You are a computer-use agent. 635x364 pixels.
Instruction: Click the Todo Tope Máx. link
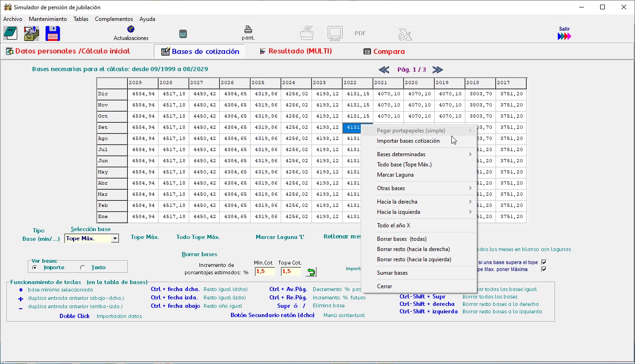[198, 237]
